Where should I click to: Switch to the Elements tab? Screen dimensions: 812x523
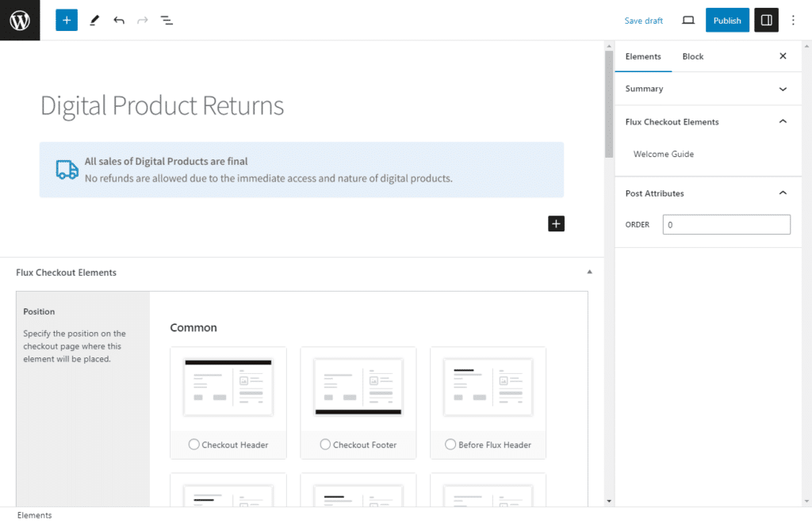point(643,56)
